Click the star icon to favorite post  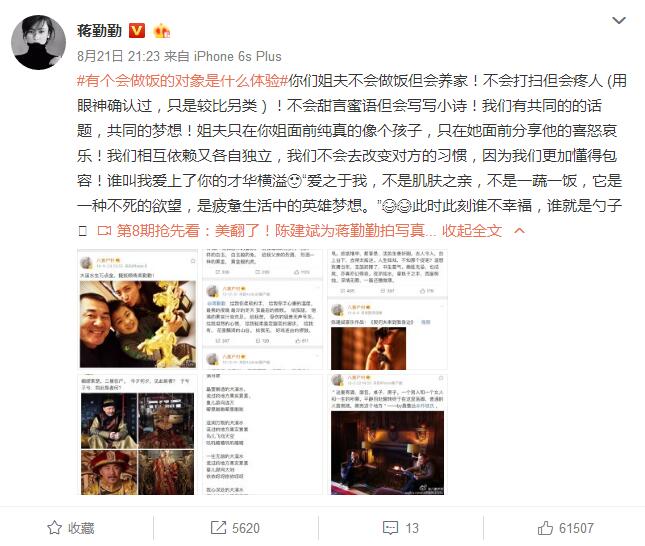(54, 528)
